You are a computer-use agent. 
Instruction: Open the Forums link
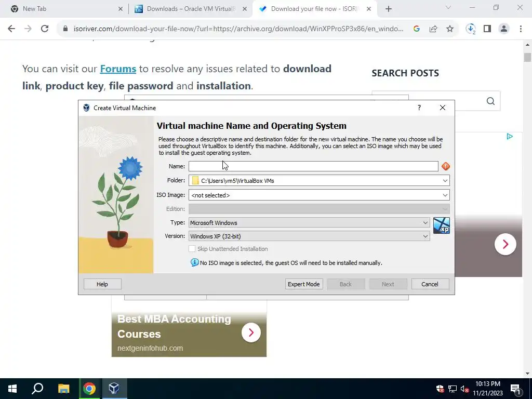tap(118, 69)
